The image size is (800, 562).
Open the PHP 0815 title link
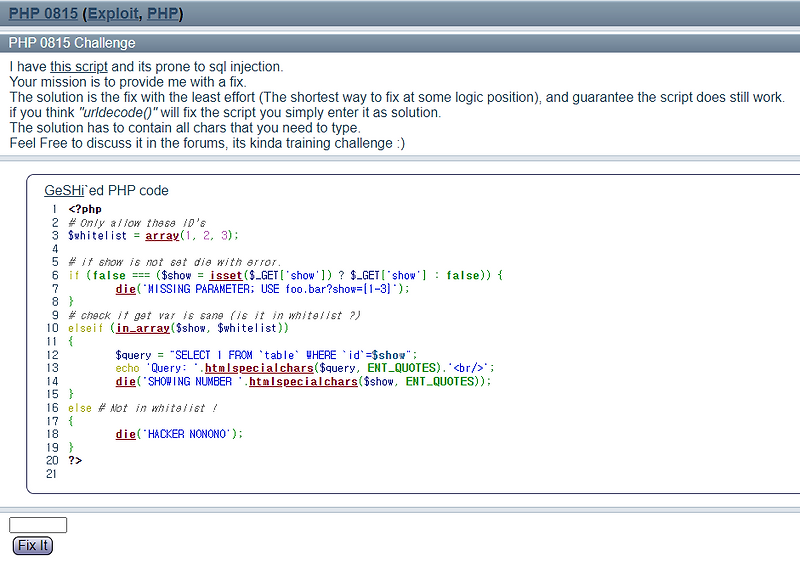pyautogui.click(x=43, y=13)
